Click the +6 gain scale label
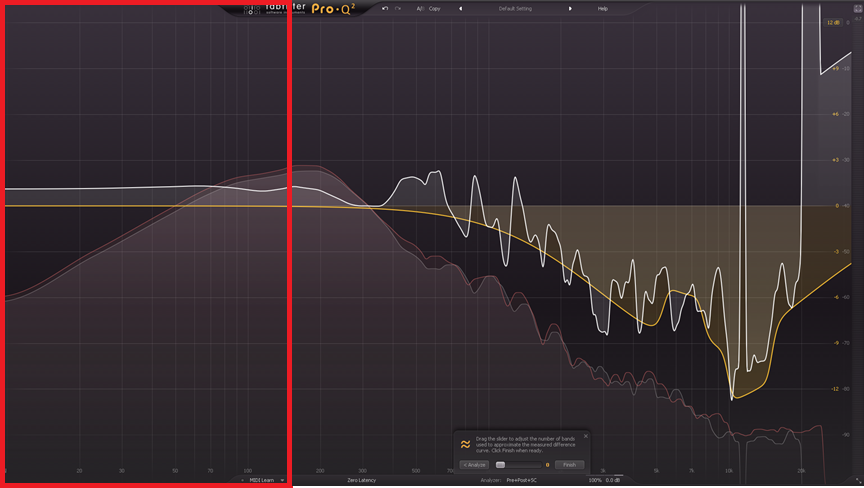The image size is (864, 488). click(x=835, y=114)
